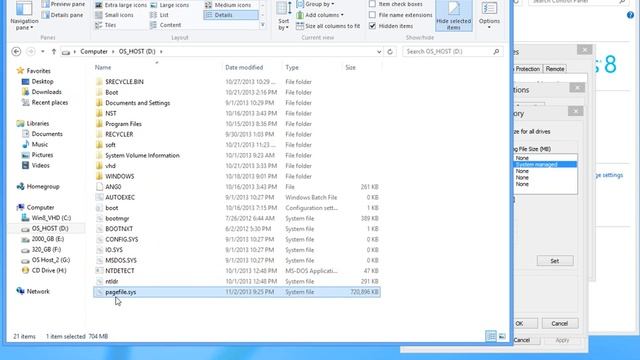The image size is (640, 360).
Task: Select the Details layout option
Action: 231,15
